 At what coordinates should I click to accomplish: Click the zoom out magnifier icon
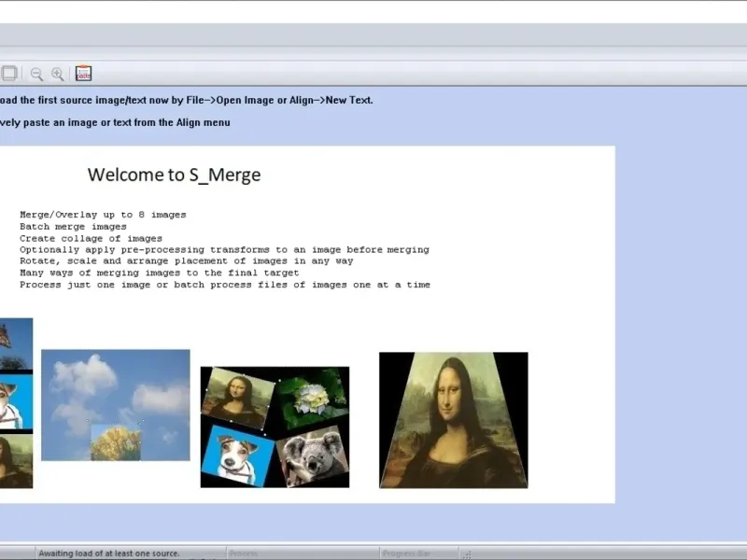pyautogui.click(x=36, y=74)
